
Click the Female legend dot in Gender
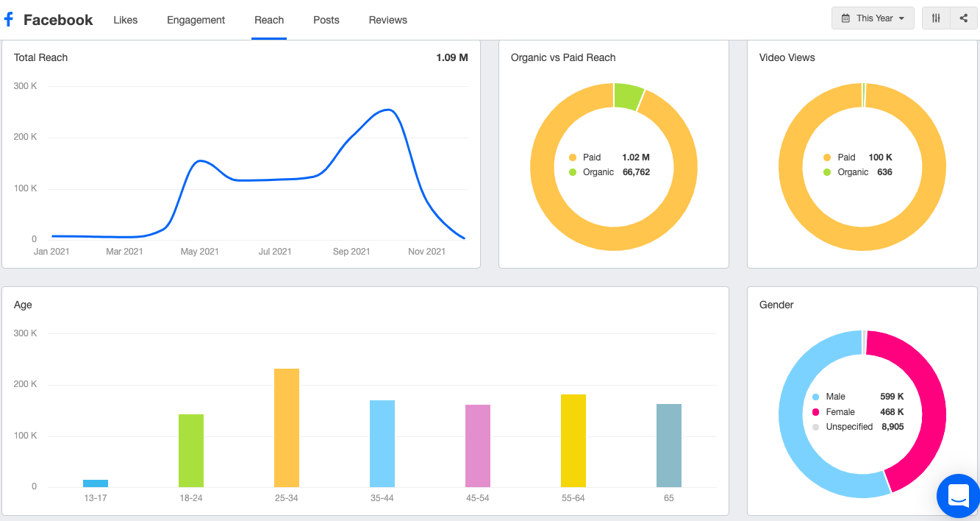(x=816, y=412)
